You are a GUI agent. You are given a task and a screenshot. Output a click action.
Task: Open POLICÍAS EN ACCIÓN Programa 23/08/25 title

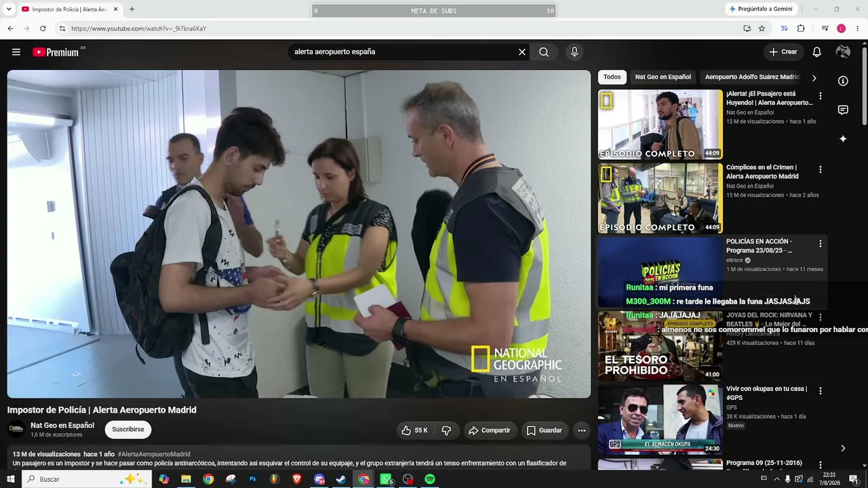pos(759,245)
